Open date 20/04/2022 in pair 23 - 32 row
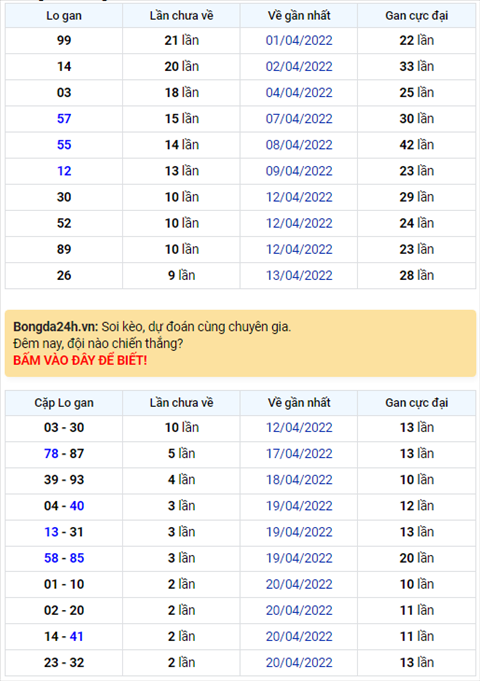 tap(299, 662)
